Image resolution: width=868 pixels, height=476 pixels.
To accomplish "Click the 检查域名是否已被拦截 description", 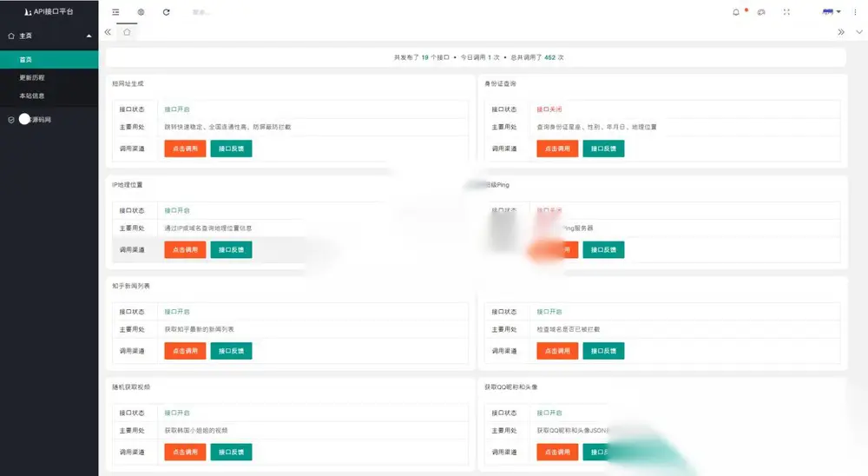I will (x=568, y=329).
